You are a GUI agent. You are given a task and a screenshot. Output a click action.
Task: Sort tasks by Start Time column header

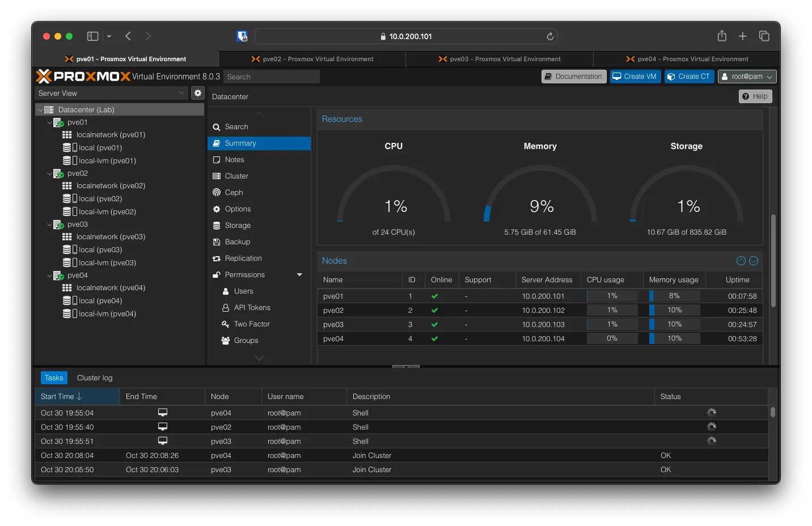tap(77, 397)
